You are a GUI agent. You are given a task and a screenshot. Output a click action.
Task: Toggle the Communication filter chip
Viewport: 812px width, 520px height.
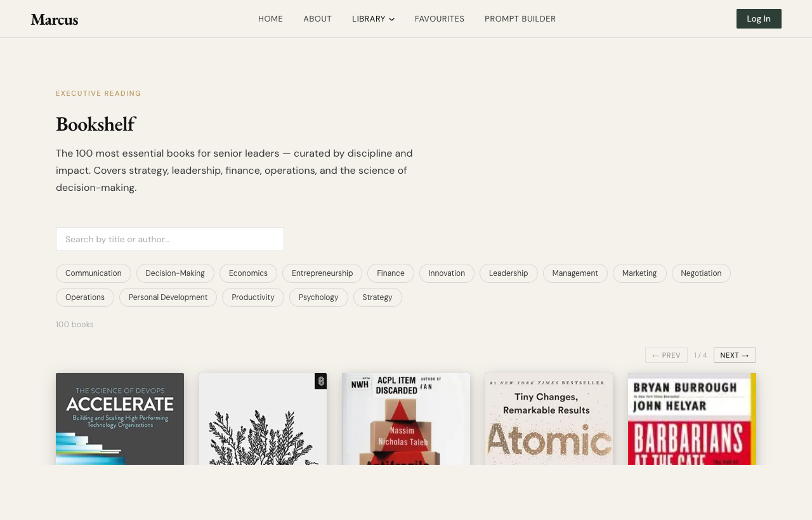(93, 273)
